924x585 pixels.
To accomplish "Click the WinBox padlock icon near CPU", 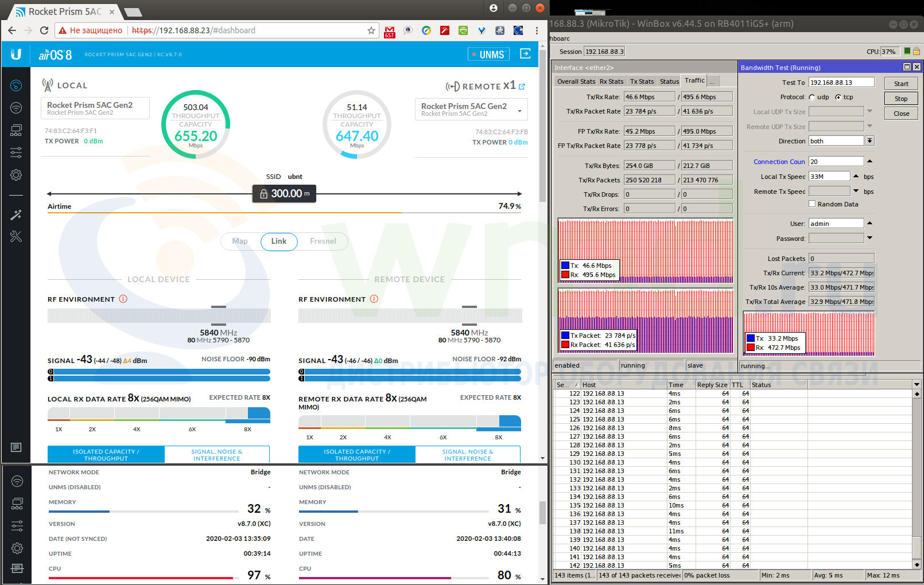I will [917, 51].
